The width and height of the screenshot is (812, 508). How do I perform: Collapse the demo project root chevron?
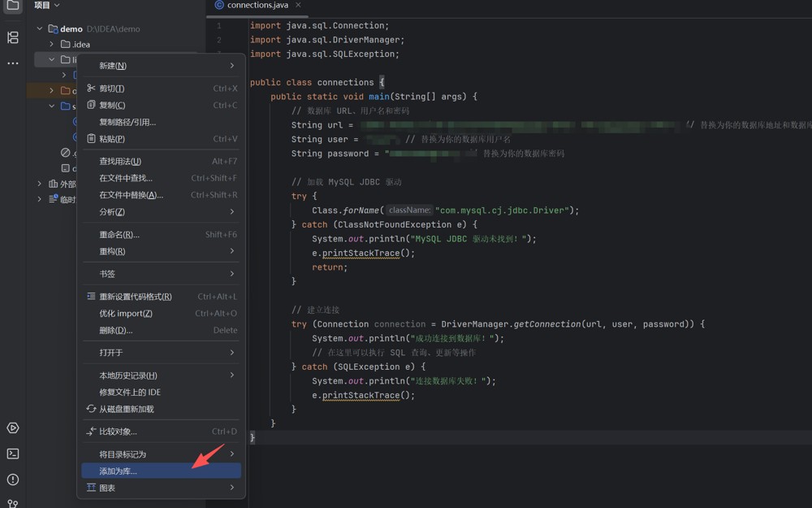coord(40,28)
